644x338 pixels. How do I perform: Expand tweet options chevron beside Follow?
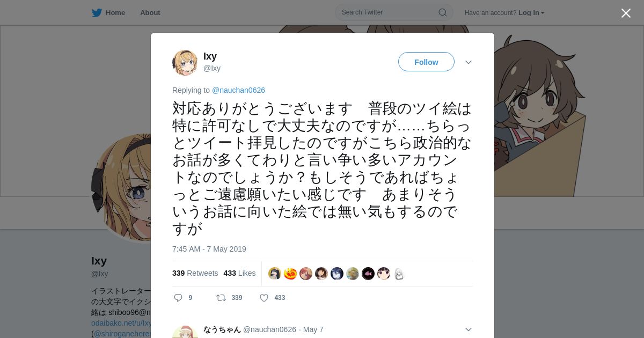click(x=469, y=62)
